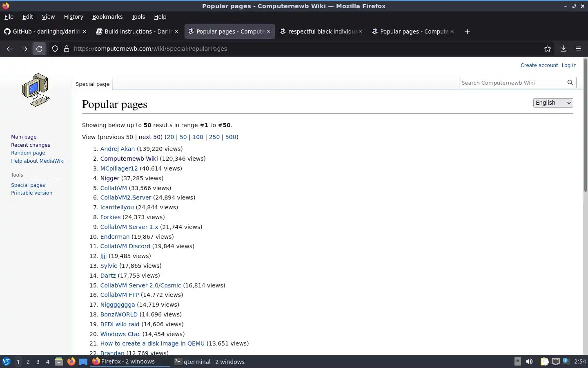Open the Edit menu

pyautogui.click(x=28, y=17)
